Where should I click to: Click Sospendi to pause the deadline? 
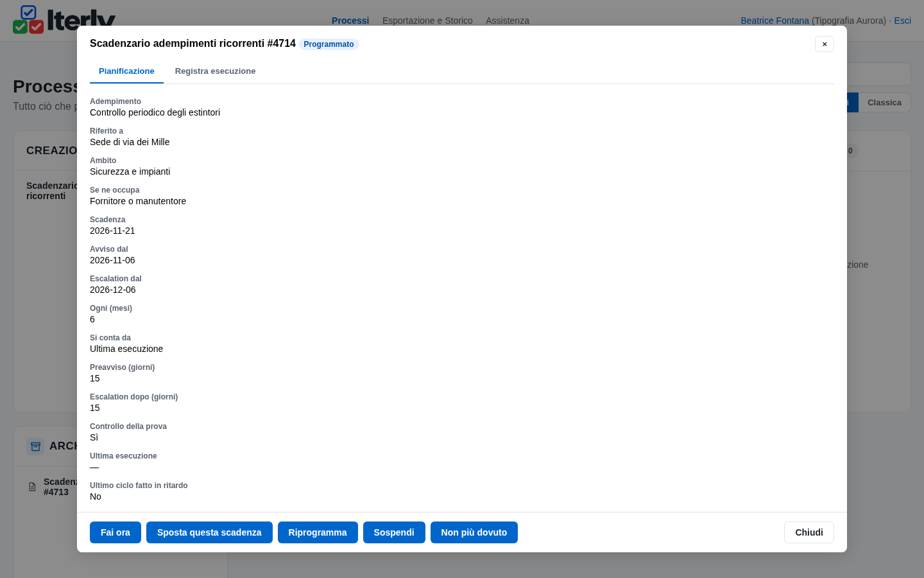pyautogui.click(x=394, y=532)
